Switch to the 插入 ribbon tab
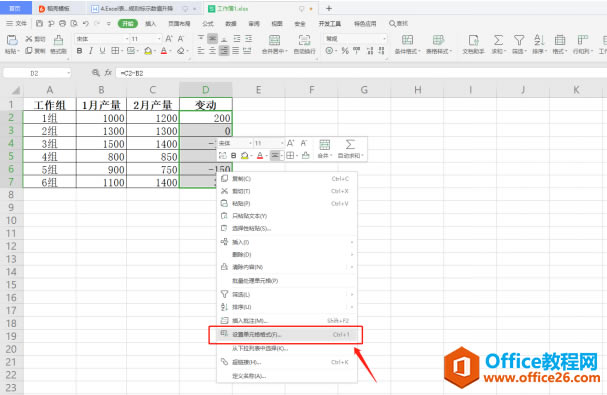607x395 pixels. click(151, 24)
